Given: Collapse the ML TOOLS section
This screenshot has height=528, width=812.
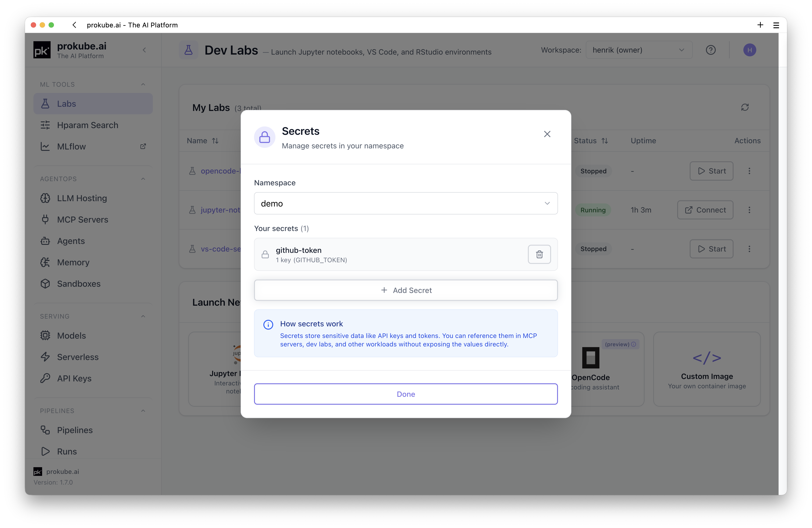Looking at the screenshot, I should pyautogui.click(x=143, y=84).
